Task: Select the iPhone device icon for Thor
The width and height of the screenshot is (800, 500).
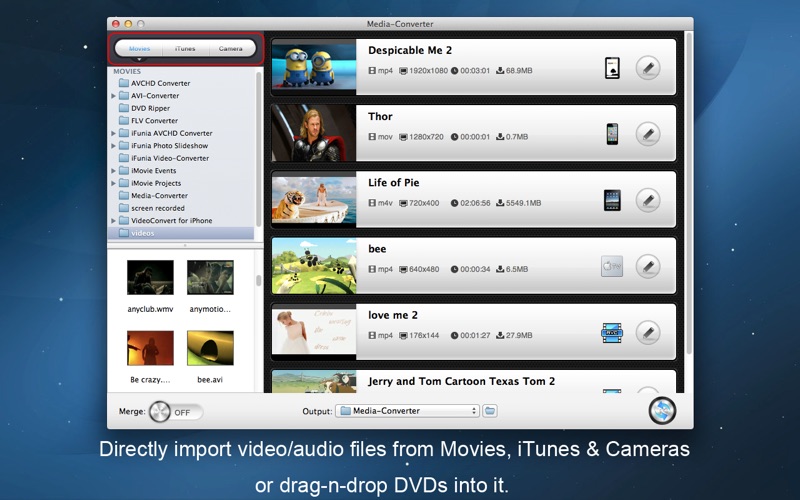Action: click(x=612, y=134)
